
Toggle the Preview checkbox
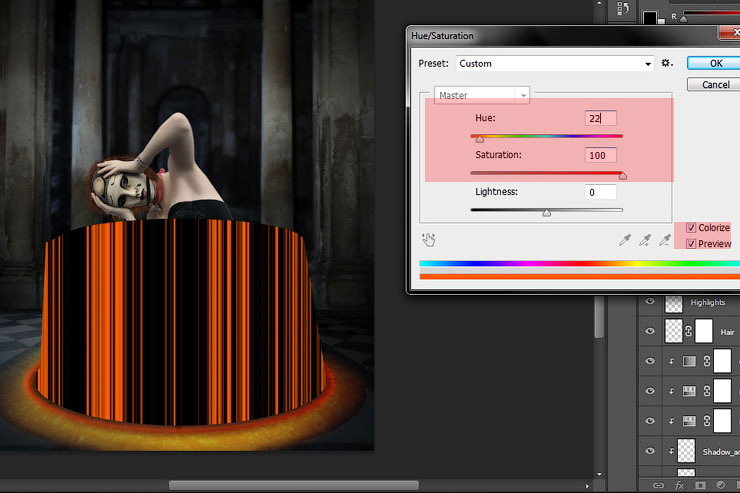point(692,244)
